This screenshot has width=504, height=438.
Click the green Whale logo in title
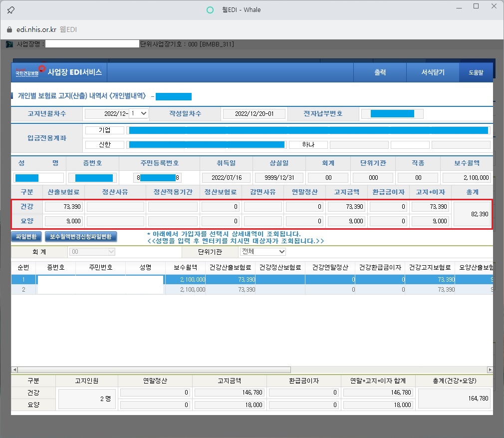[210, 10]
